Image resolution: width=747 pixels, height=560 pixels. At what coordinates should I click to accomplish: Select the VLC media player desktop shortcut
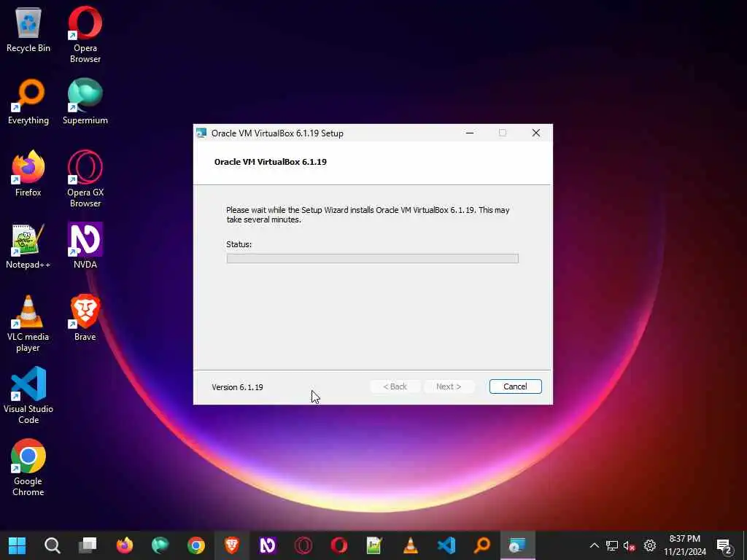click(28, 324)
